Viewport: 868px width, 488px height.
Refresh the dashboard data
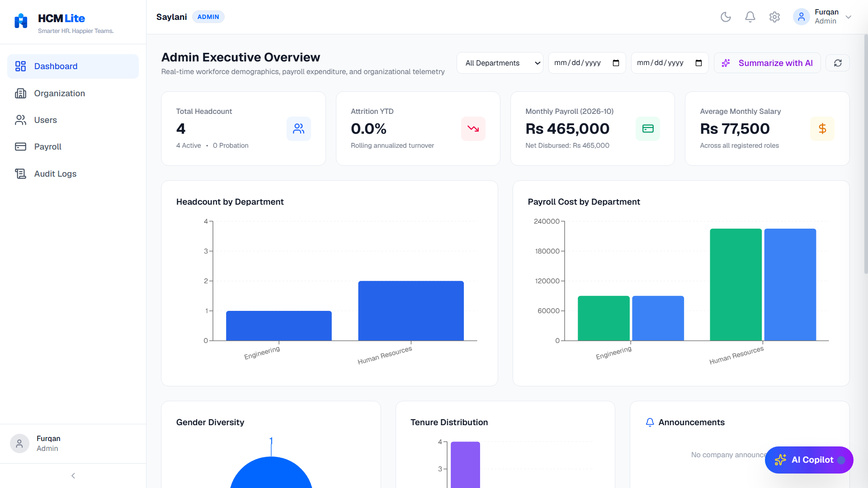838,63
